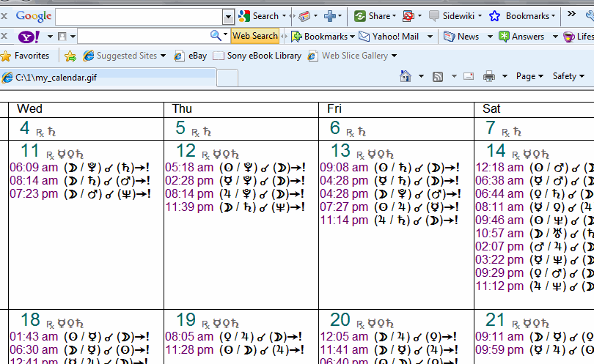Click the Print icon
Image resolution: width=594 pixels, height=364 pixels.
tap(489, 76)
